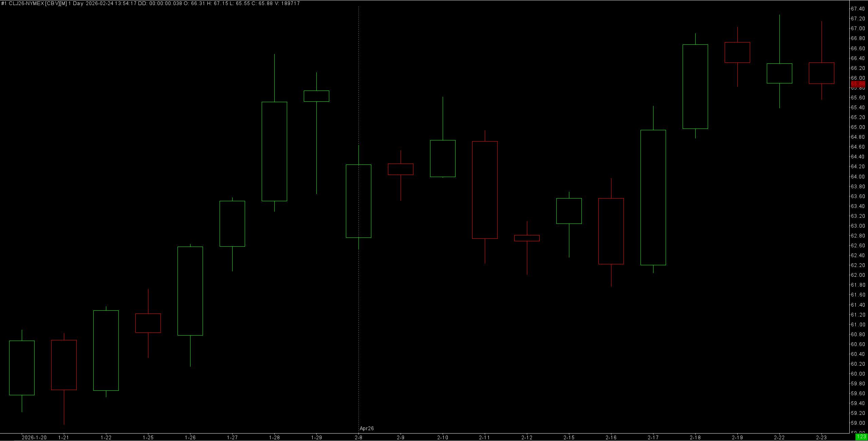Image resolution: width=868 pixels, height=441 pixels.
Task: Click the CLJ26-NYMEX symbol text in header
Action: tap(26, 3)
